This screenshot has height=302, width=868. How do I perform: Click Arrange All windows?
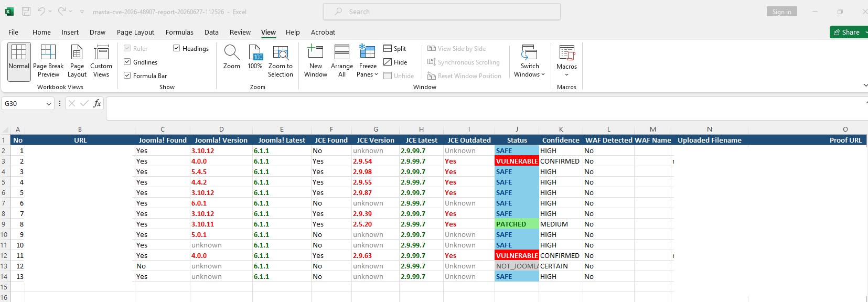[342, 61]
